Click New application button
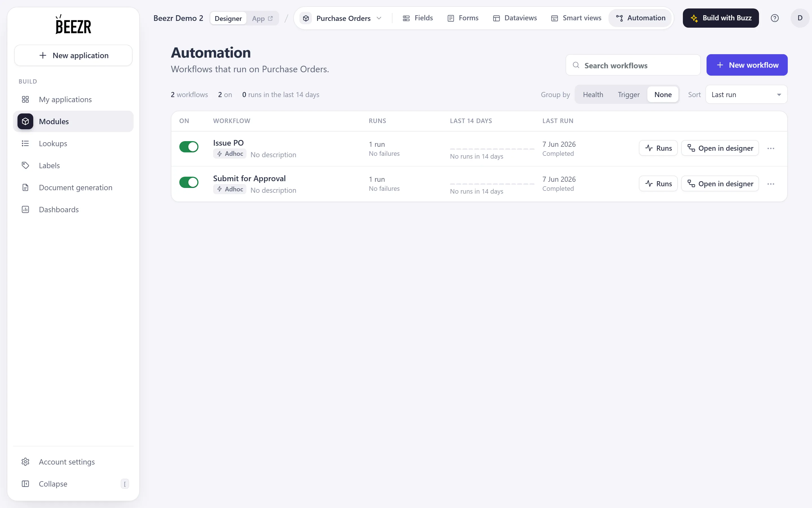Screen dimensions: 812x508 tap(73, 55)
